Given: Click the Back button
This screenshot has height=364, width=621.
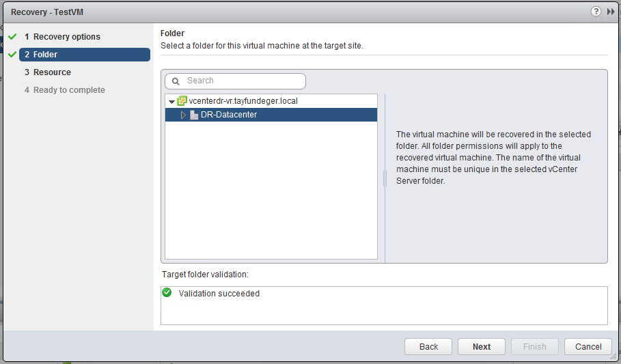Looking at the screenshot, I should 428,346.
